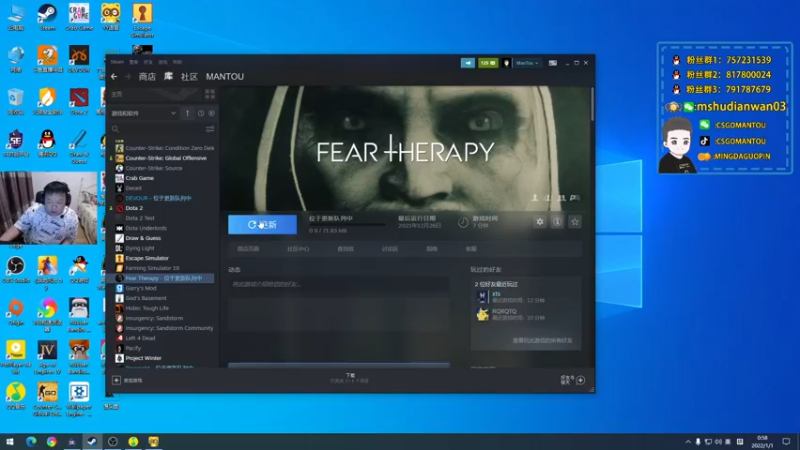Switch library to grid view icon
Screen dimensions: 800x450
point(210,94)
